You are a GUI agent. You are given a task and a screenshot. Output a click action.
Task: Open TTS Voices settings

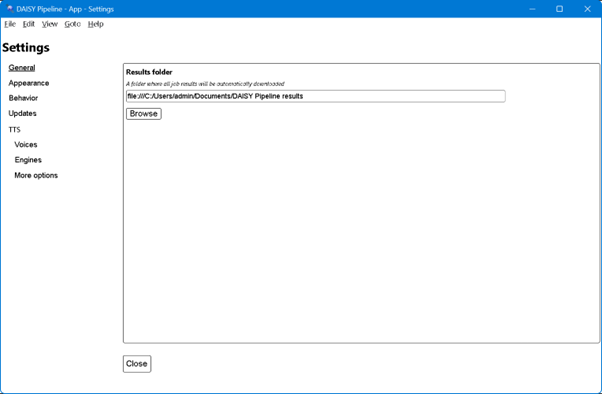click(26, 144)
